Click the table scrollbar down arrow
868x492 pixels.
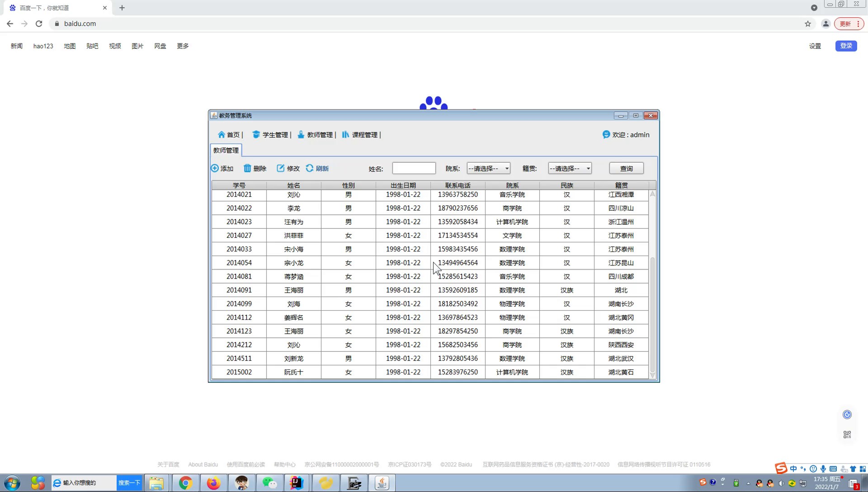tap(652, 375)
